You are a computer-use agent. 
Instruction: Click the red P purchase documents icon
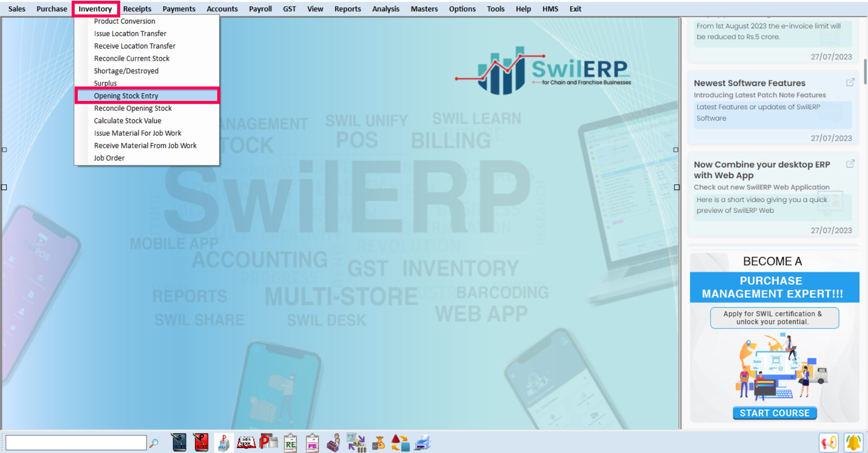269,442
